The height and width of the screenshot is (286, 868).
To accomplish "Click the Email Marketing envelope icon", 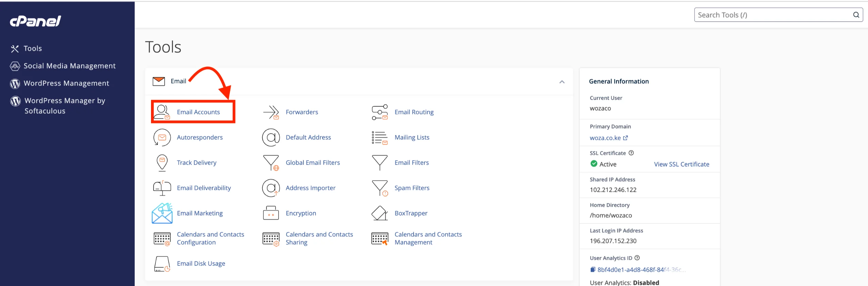I will (162, 213).
